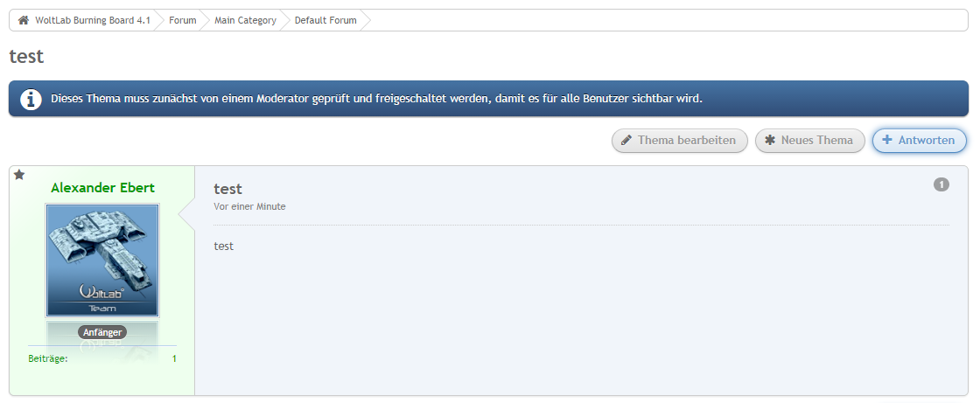Click the asterisk icon on Neues Thema
Viewport: 980px width, 403px height.
(770, 140)
